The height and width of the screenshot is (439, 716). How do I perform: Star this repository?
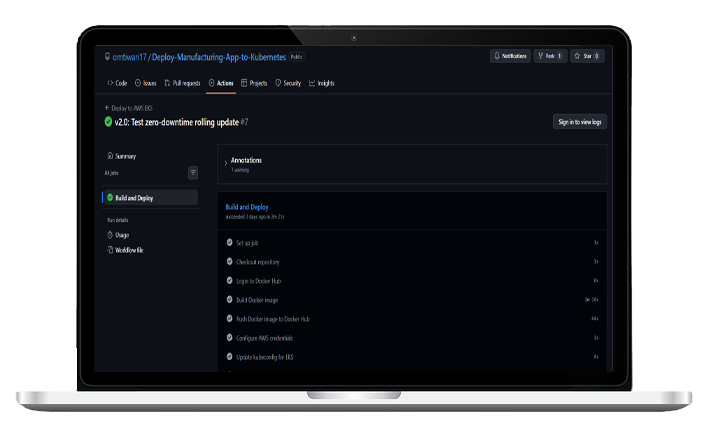tap(587, 56)
